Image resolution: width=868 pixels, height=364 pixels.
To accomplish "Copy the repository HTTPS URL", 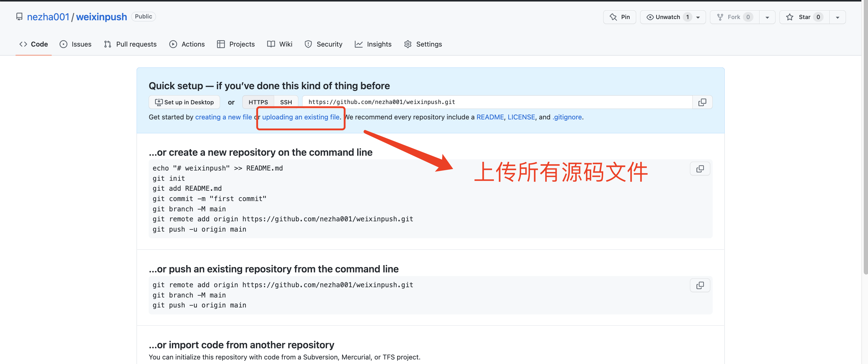I will pyautogui.click(x=702, y=102).
